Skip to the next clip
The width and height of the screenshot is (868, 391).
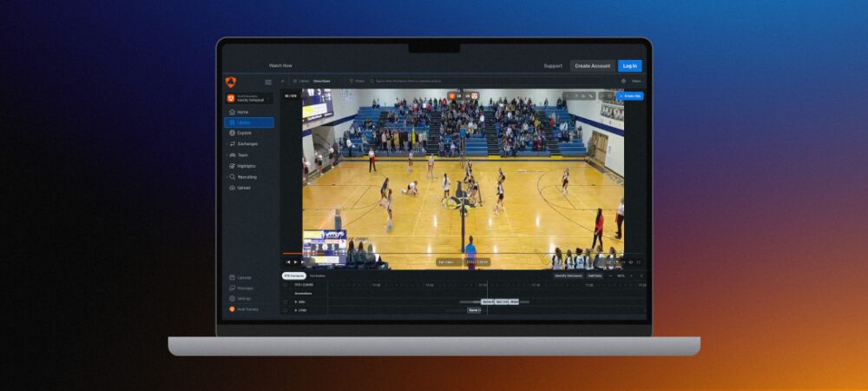point(302,262)
